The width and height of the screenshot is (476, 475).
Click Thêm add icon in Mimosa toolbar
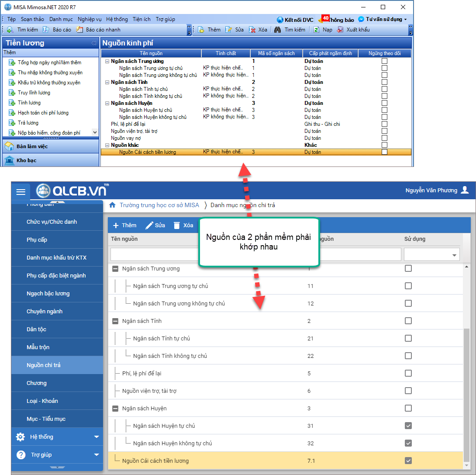point(201,29)
